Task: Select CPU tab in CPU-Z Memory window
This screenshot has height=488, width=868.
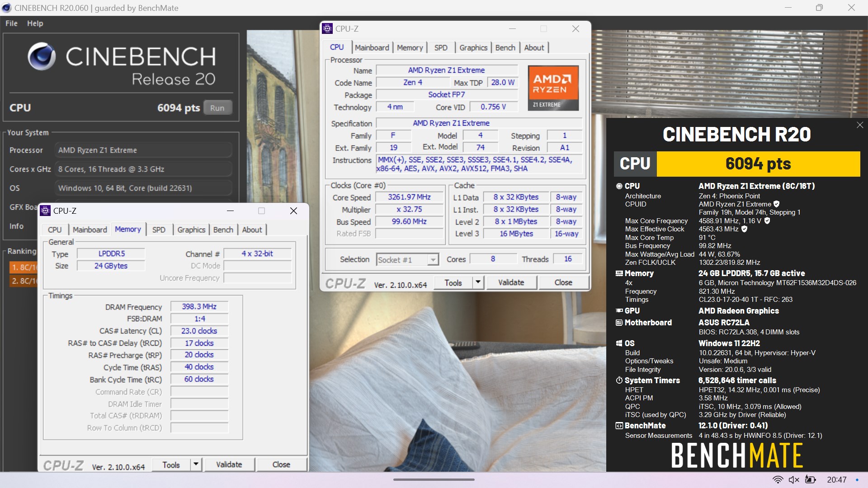Action: (55, 230)
